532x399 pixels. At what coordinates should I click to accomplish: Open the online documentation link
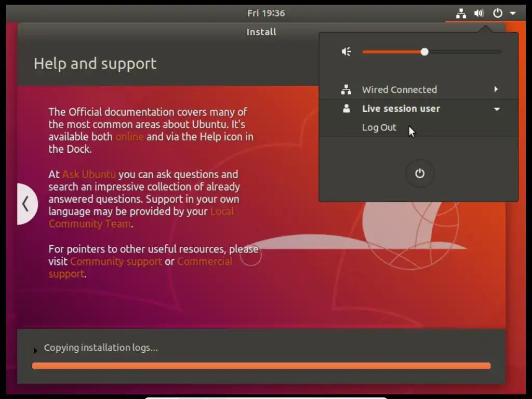point(129,137)
